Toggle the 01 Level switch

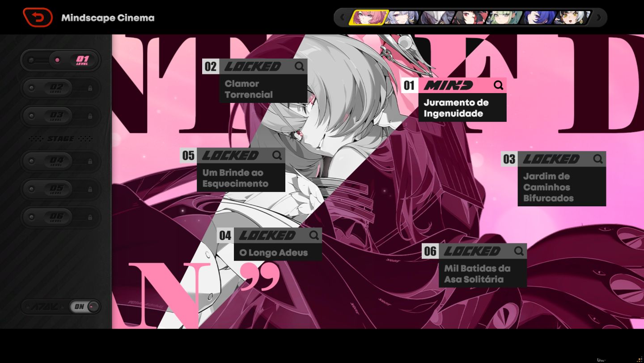click(61, 60)
